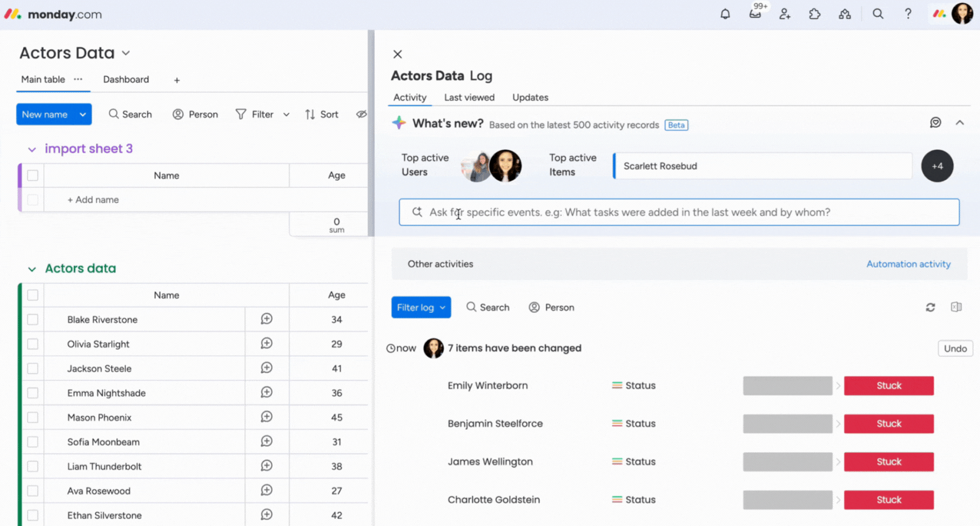980x526 pixels.
Task: Open Filter options dropdown arrow
Action: pyautogui.click(x=286, y=114)
